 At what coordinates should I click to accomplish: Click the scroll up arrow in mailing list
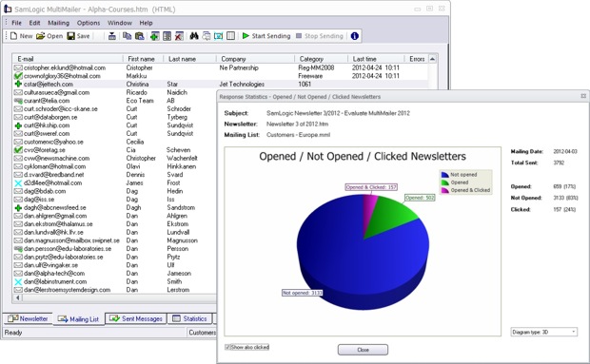432,59
